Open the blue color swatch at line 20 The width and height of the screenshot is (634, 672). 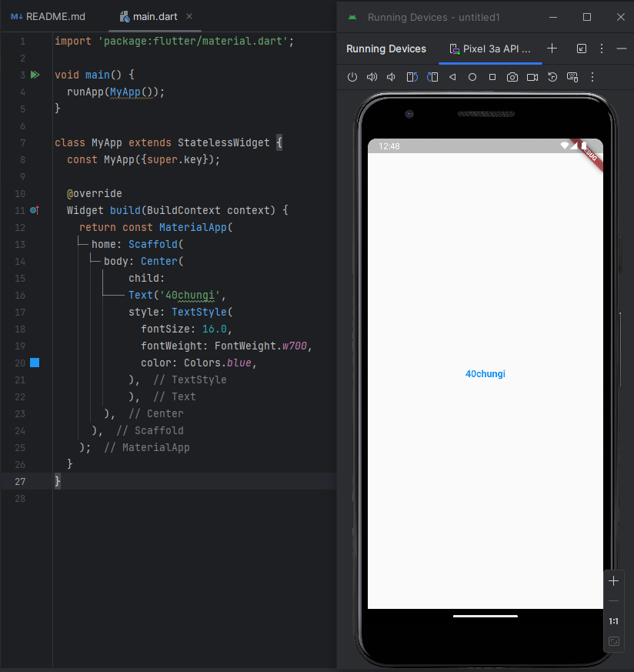[x=35, y=363]
